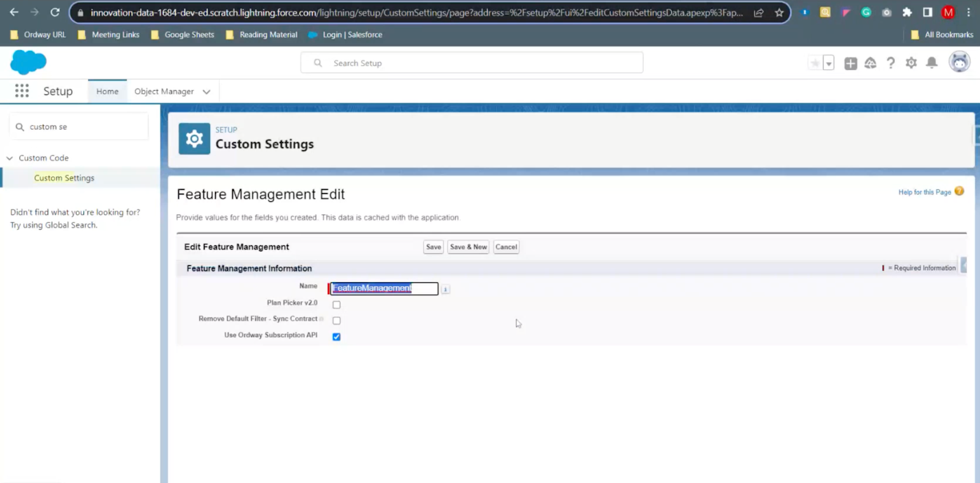Viewport: 980px width, 483px height.
Task: Open the notifications bell
Action: (x=932, y=63)
